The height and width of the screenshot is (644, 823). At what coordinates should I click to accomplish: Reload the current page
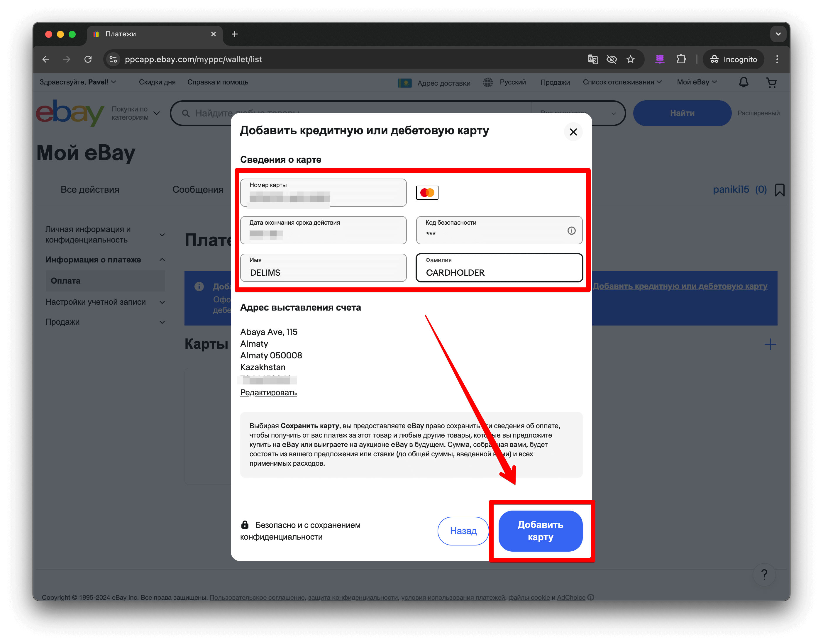88,59
